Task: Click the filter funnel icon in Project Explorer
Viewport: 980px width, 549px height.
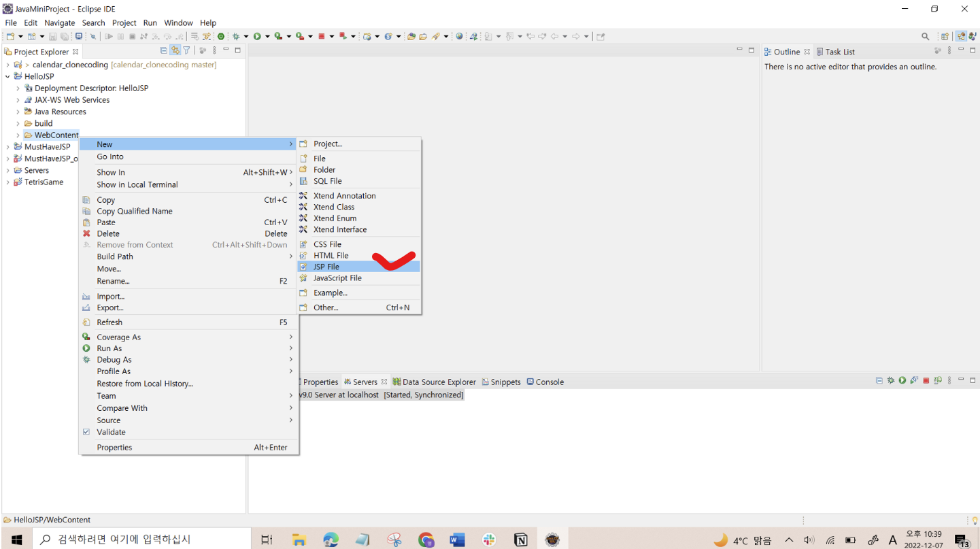Action: [186, 50]
